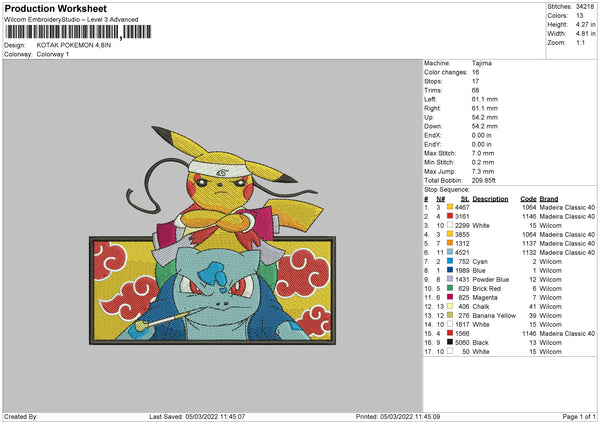600x424 pixels.
Task: Pick the Powder Blue swatch in row 9
Action: (450, 279)
